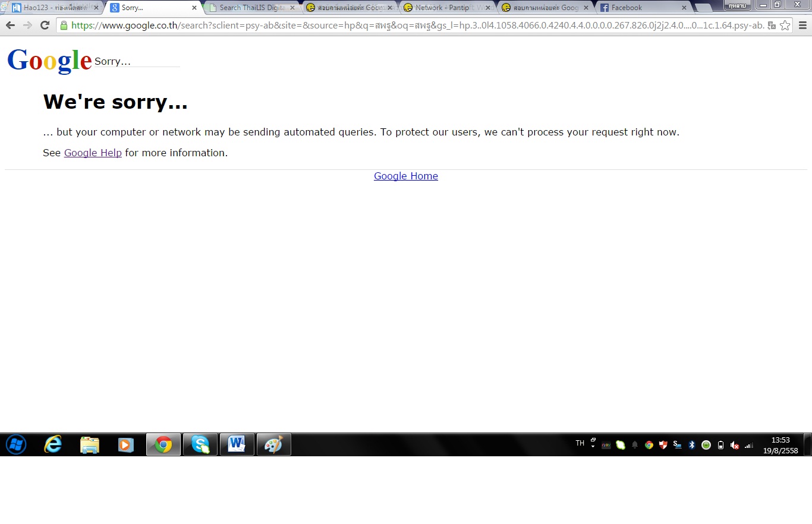Bookmark this page with the star icon
812x524 pixels.
(785, 26)
